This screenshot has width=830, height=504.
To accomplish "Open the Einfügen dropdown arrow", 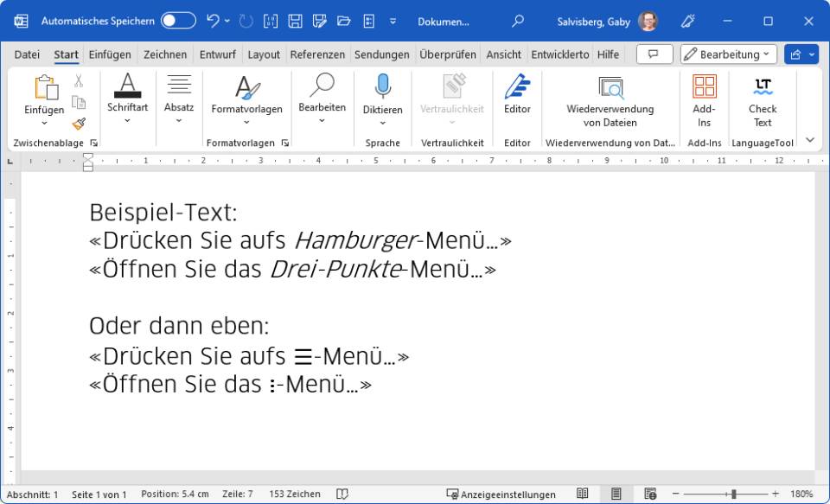I will click(x=44, y=124).
